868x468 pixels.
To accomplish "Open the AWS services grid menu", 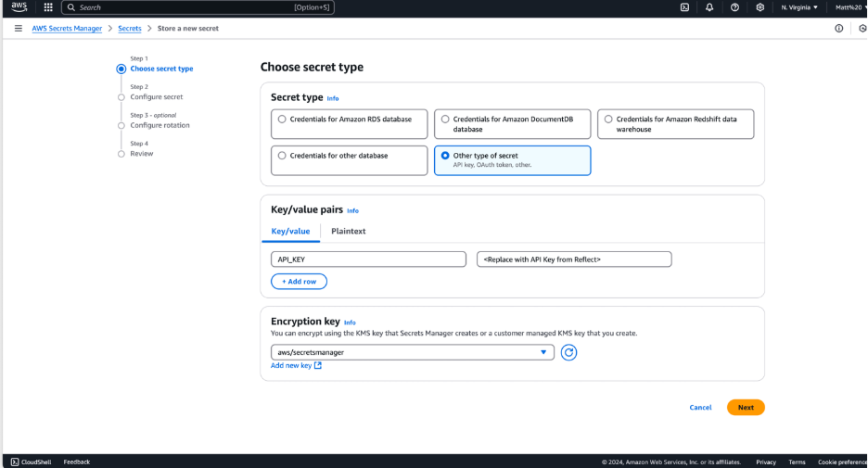I will click(x=48, y=7).
